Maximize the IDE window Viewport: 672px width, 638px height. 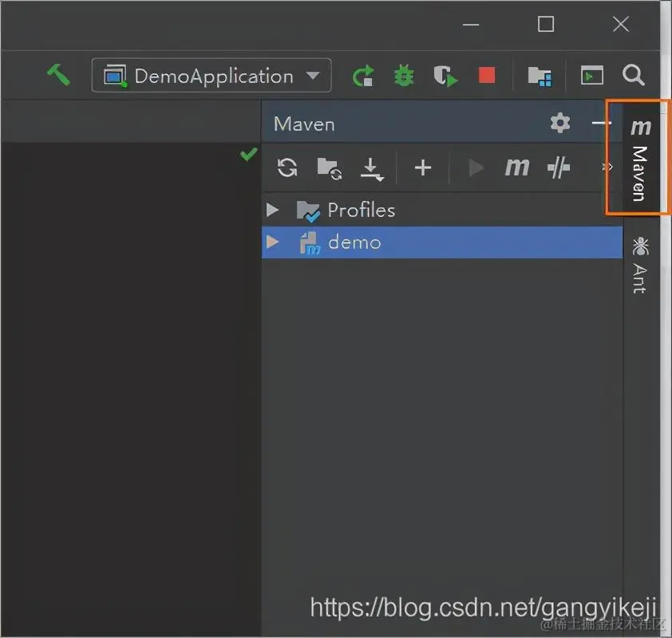pyautogui.click(x=546, y=24)
